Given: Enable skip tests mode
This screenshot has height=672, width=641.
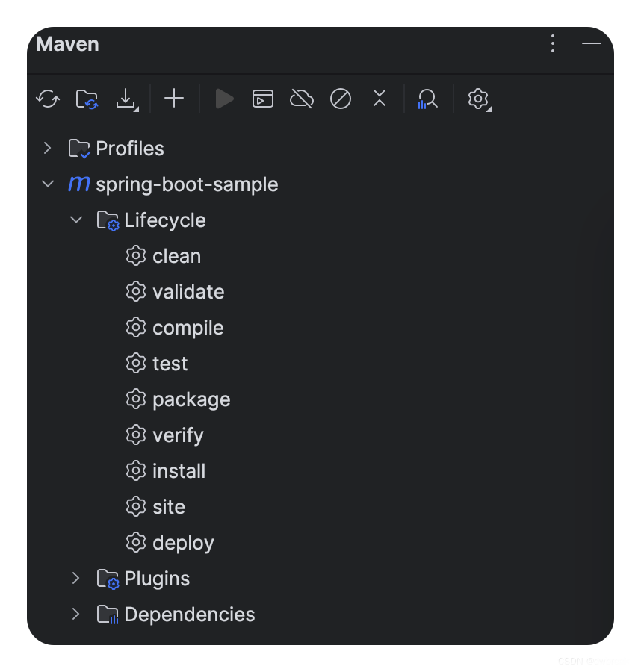Looking at the screenshot, I should click(341, 98).
